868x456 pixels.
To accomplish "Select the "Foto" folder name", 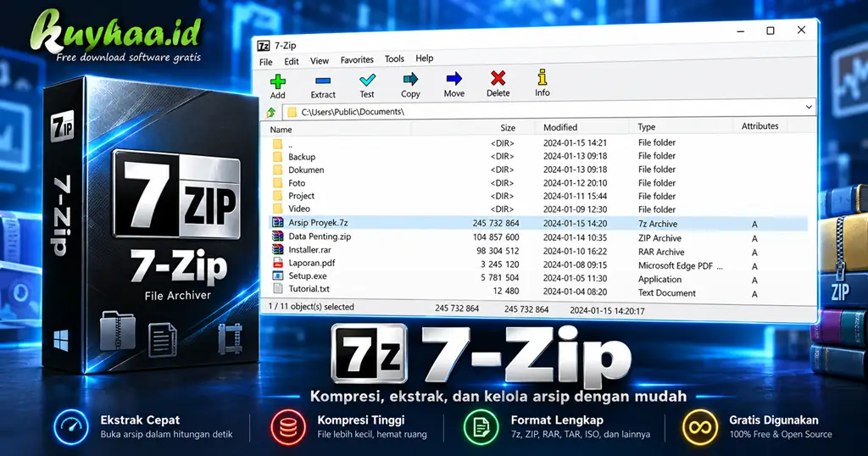I will click(x=297, y=183).
